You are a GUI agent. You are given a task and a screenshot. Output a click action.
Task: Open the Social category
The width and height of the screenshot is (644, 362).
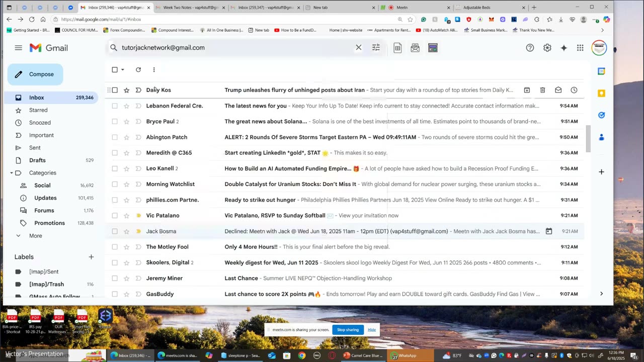tap(42, 186)
